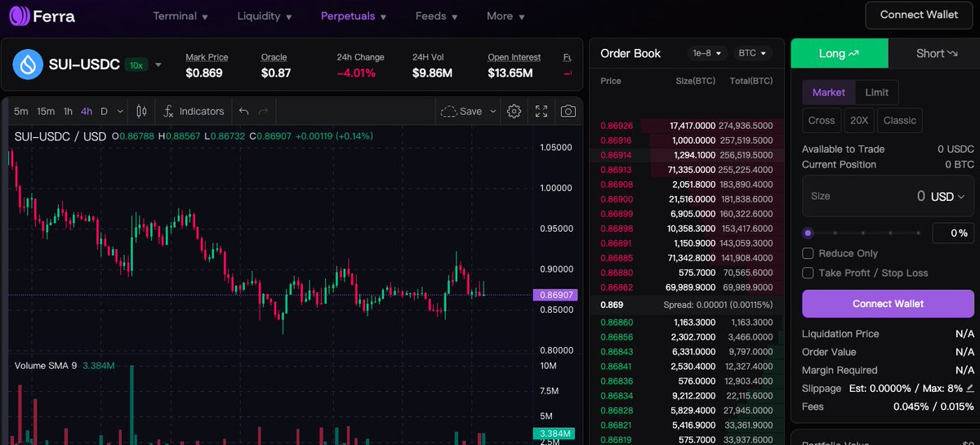Select the D timeframe

tap(104, 111)
